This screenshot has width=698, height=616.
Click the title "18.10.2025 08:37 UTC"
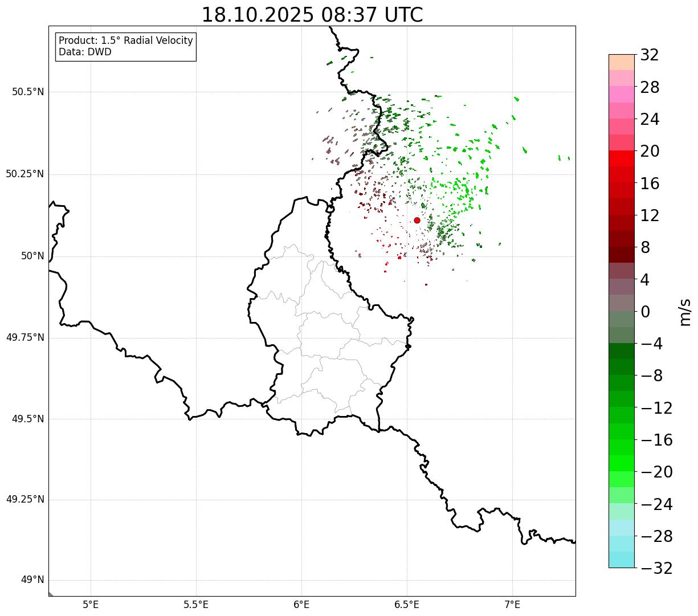click(x=312, y=15)
